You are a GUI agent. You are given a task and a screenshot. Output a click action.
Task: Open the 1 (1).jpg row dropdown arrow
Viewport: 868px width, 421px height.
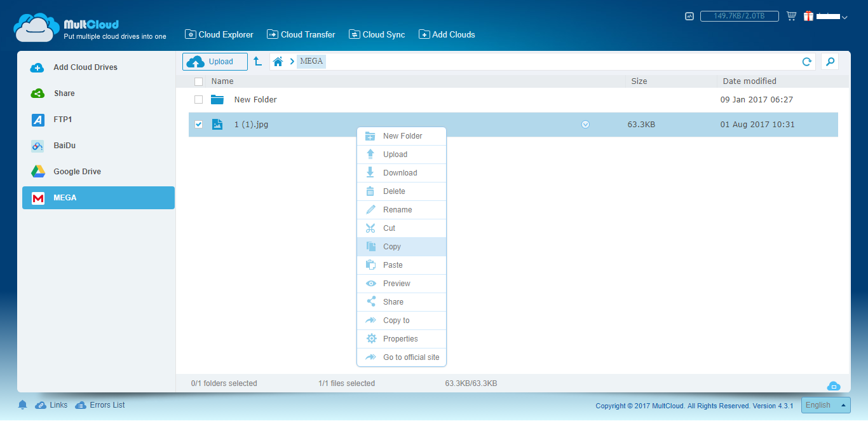click(x=585, y=125)
